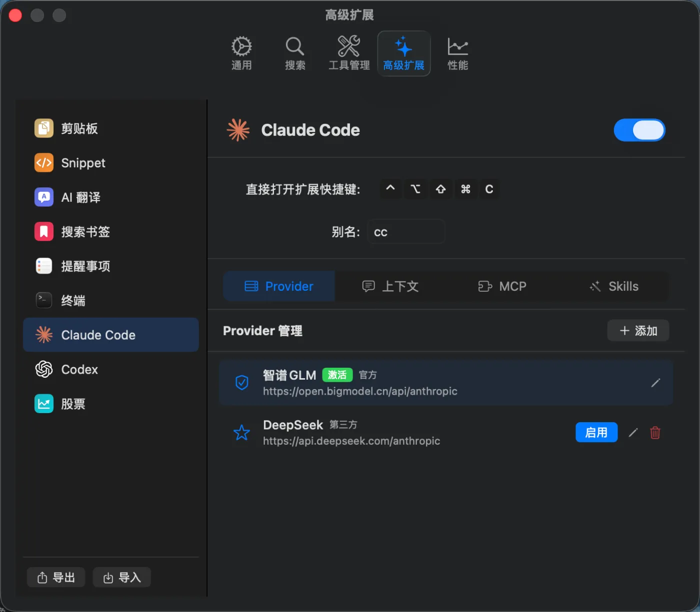Click the Claude Code header logo icon

pos(238,130)
